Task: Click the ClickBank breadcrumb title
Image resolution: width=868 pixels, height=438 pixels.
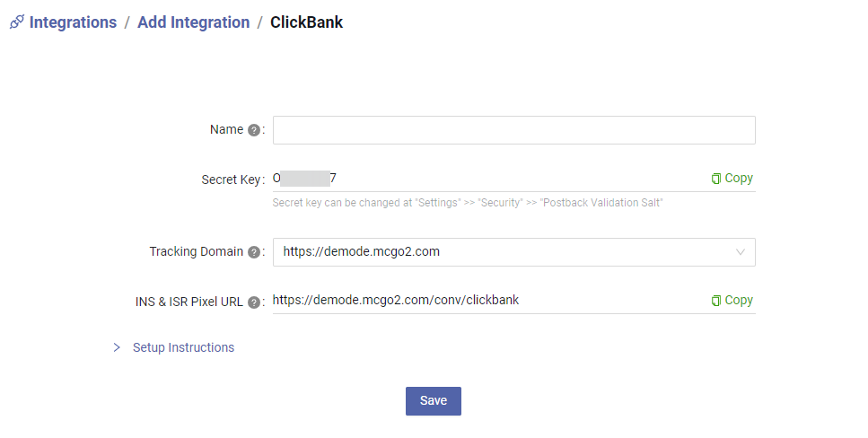Action: point(306,22)
